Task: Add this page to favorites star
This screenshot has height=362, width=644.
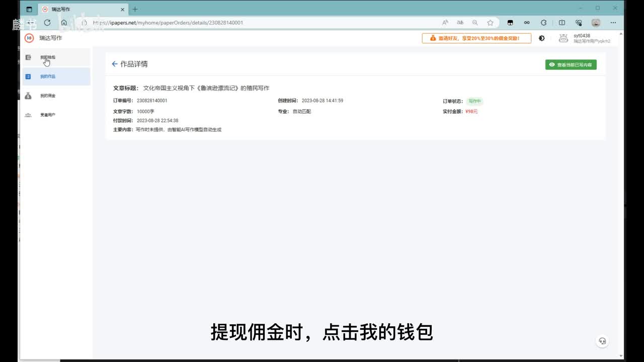Action: [490, 23]
